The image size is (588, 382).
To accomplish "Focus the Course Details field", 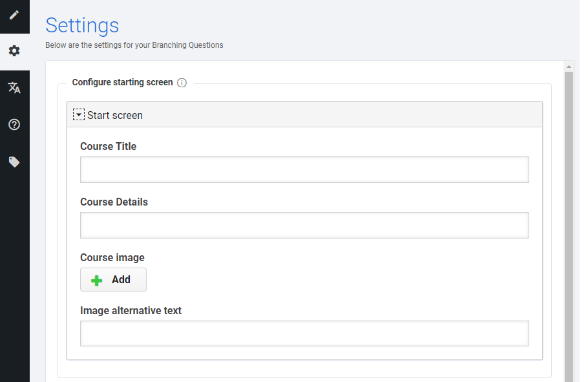I will 304,225.
